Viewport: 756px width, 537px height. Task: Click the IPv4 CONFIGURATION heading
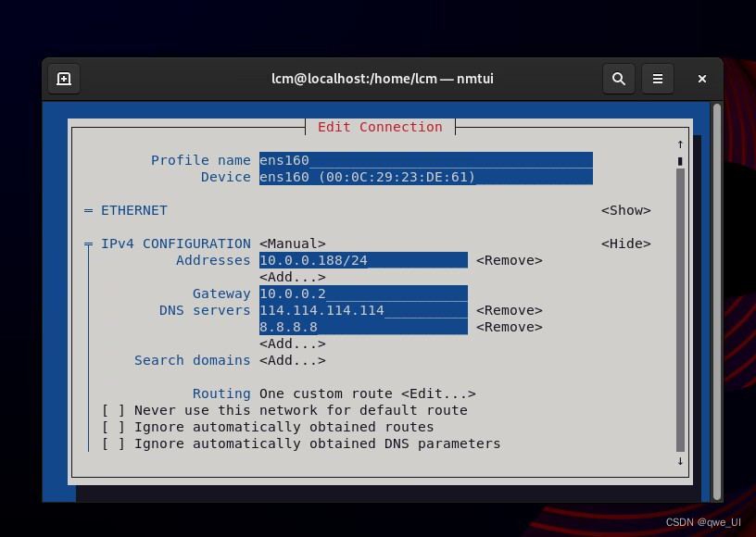[175, 244]
